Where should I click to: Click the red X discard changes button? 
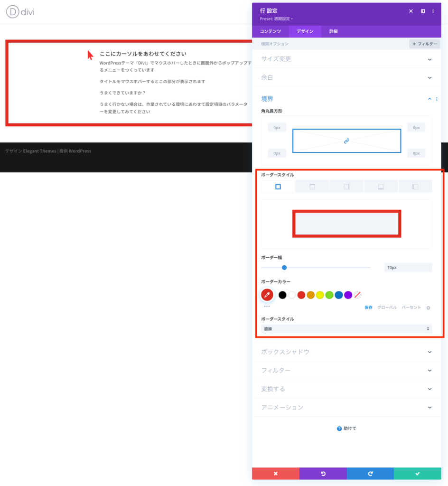coord(275,474)
